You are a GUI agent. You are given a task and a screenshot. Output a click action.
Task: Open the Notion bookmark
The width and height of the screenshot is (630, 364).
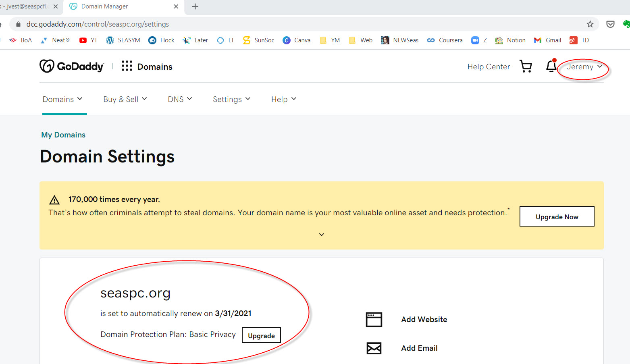click(x=510, y=40)
